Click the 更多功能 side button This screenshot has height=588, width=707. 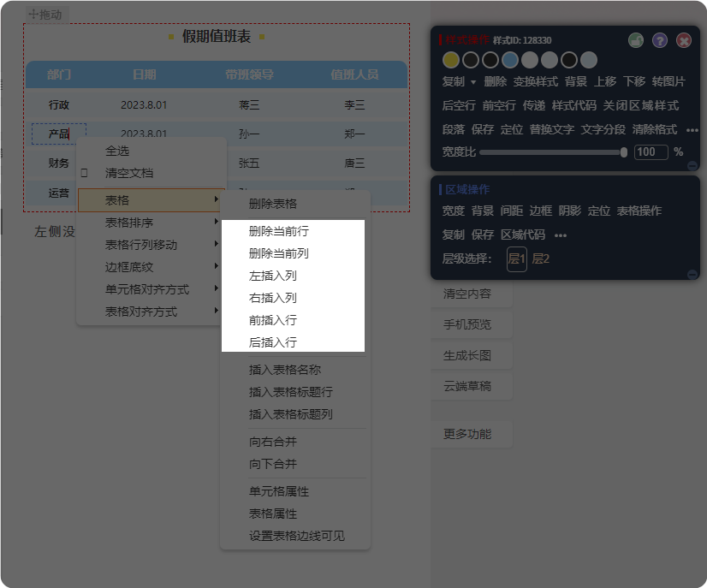coord(471,434)
